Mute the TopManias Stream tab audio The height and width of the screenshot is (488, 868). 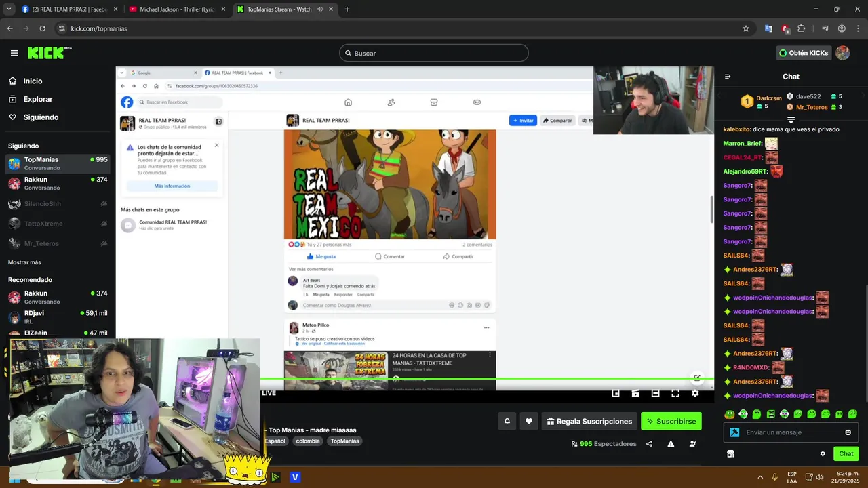click(319, 9)
